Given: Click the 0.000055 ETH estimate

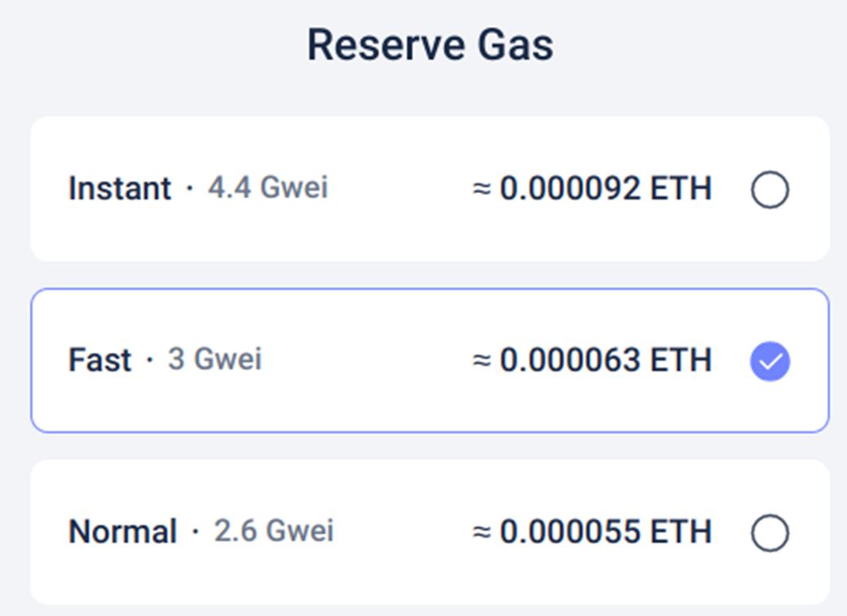Looking at the screenshot, I should [x=595, y=531].
